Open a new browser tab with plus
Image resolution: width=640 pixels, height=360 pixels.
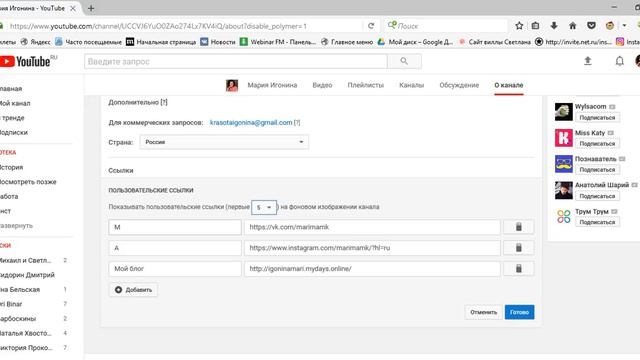click(91, 8)
